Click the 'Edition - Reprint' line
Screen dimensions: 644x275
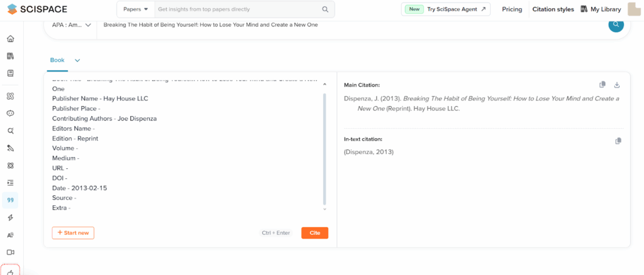(x=75, y=139)
